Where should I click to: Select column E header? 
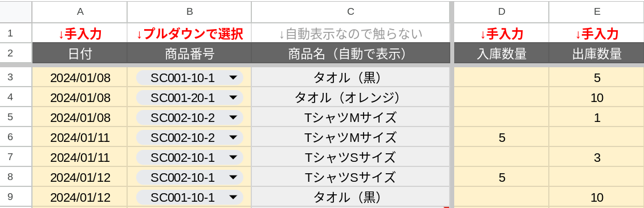(x=596, y=11)
